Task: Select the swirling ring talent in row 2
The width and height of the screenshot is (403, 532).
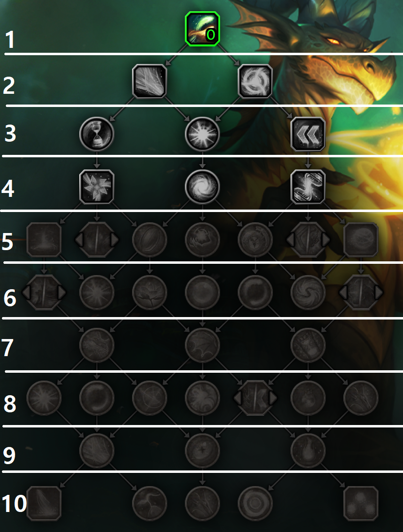Action: 255,82
